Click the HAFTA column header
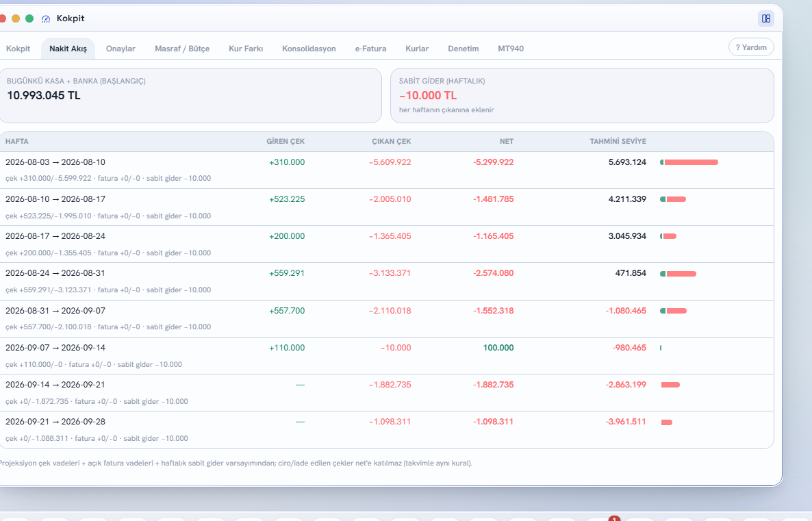812x521 pixels. tap(17, 142)
